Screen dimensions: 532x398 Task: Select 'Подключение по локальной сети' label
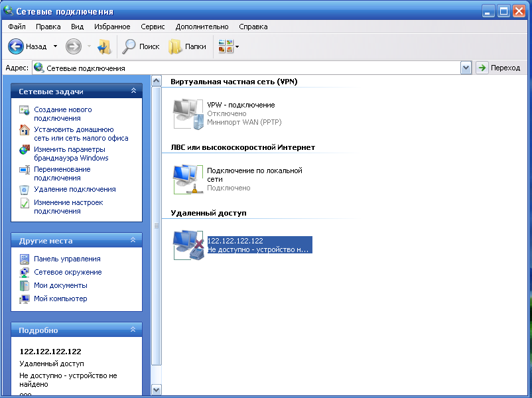coord(255,174)
